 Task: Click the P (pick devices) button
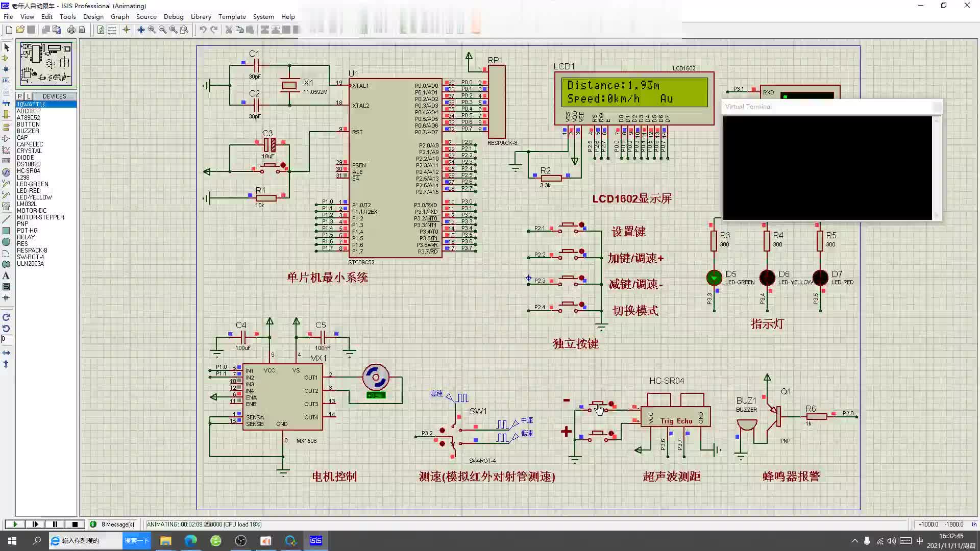click(x=19, y=96)
